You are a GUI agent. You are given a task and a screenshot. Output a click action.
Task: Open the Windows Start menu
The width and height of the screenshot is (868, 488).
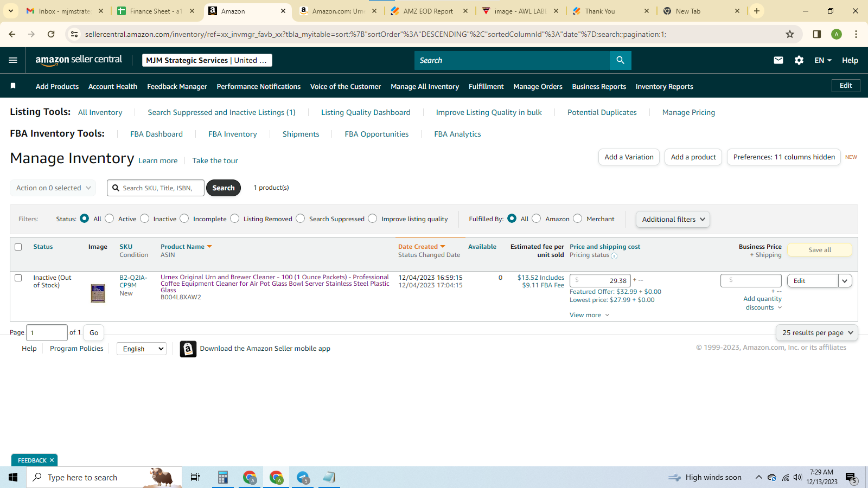[13, 477]
